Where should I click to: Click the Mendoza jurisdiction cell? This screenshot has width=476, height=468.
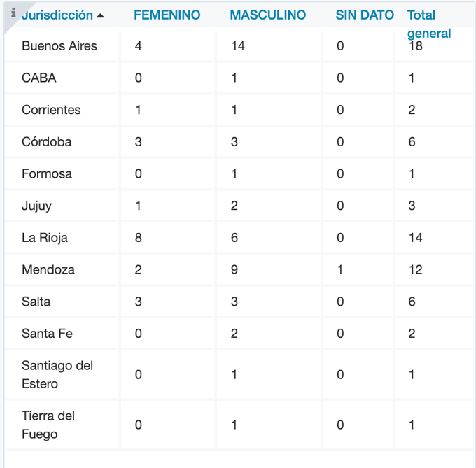point(48,269)
